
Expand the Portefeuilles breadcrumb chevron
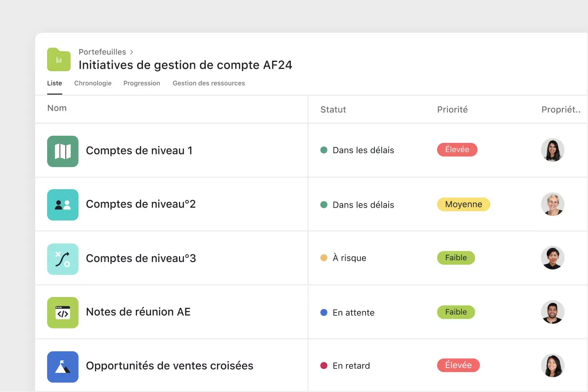click(131, 52)
